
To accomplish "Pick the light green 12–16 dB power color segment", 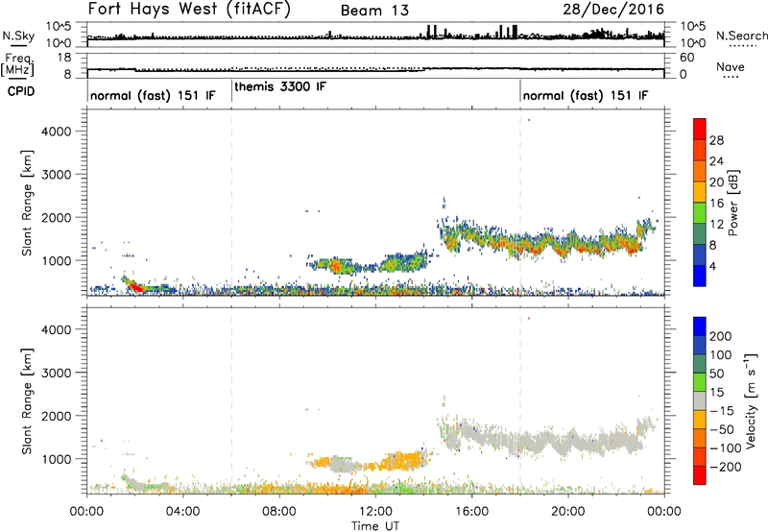I will pyautogui.click(x=700, y=213).
